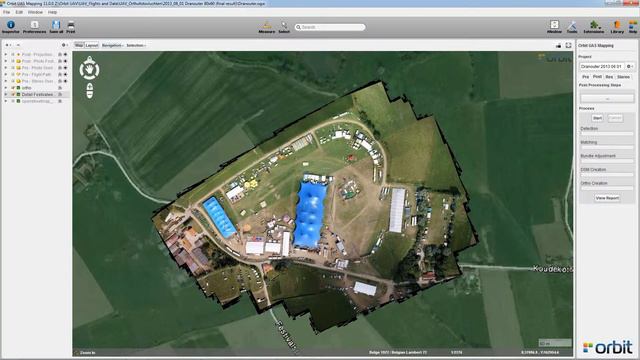Click the map snapshot icon beside the fullscreen icon
The height and width of the screenshot is (360, 640).
(x=558, y=45)
